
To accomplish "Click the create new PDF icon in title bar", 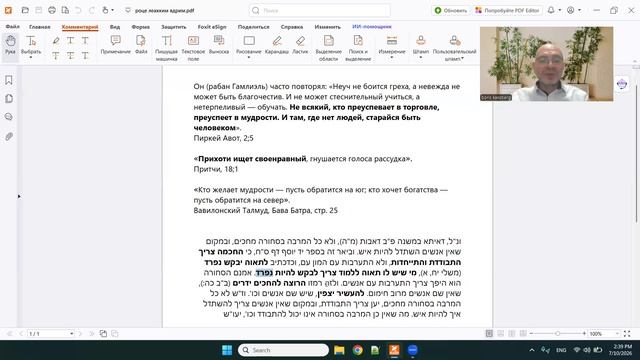I will (x=65, y=10).
